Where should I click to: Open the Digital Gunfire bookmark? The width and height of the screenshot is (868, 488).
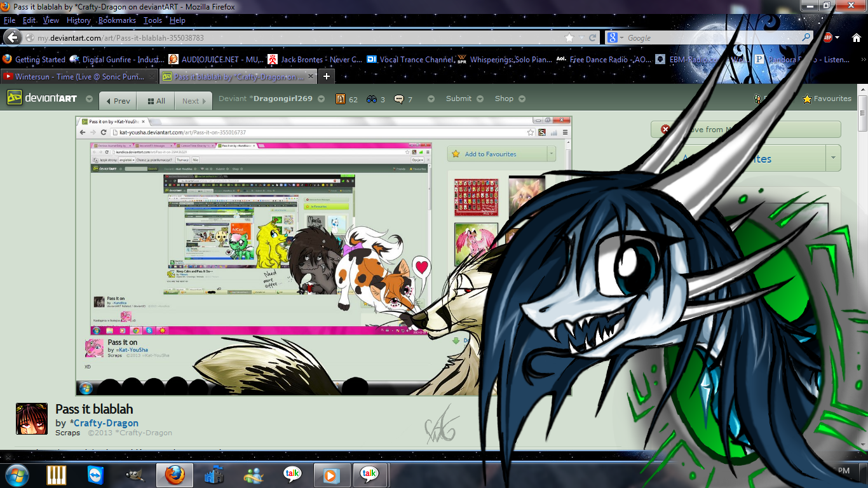[x=117, y=59]
